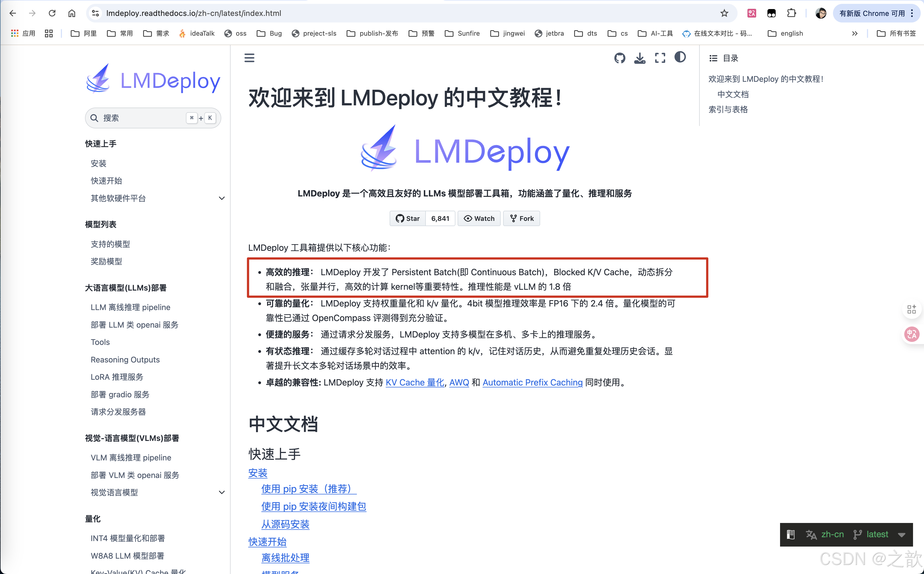Screen dimensions: 924x574
Task: Toggle the sidebar hamburger menu
Action: click(x=249, y=58)
